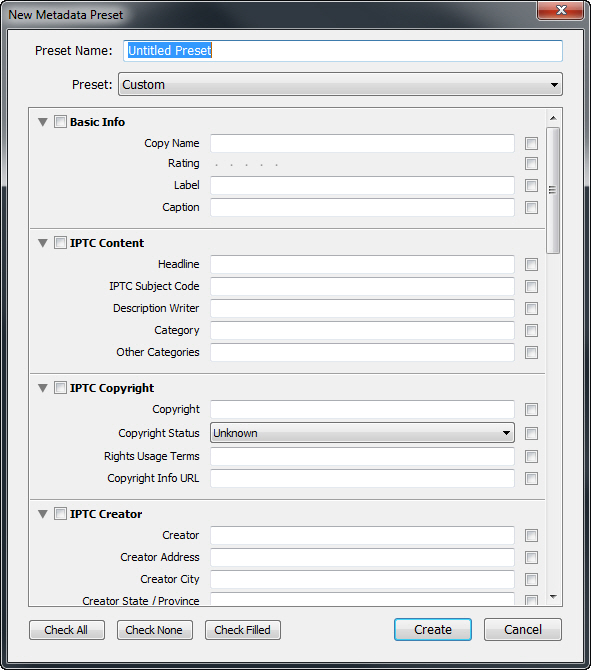Enable the Rating row checkbox
The image size is (591, 670).
click(531, 163)
